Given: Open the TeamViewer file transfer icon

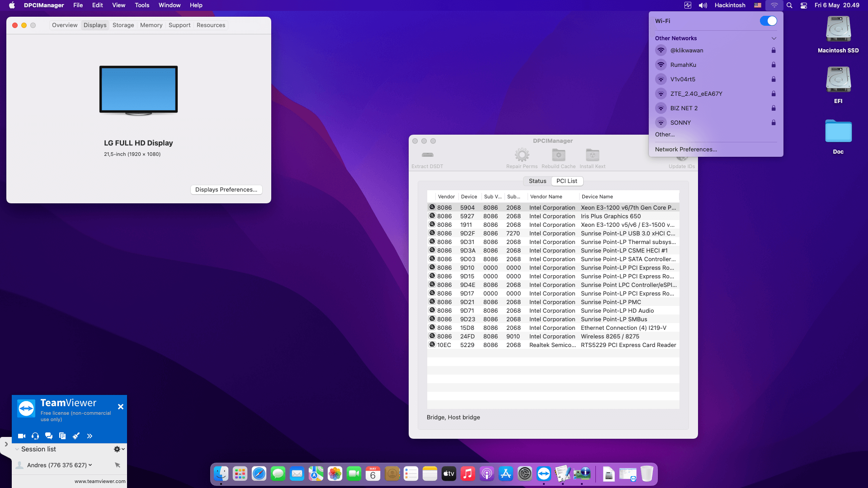Looking at the screenshot, I should 62,436.
